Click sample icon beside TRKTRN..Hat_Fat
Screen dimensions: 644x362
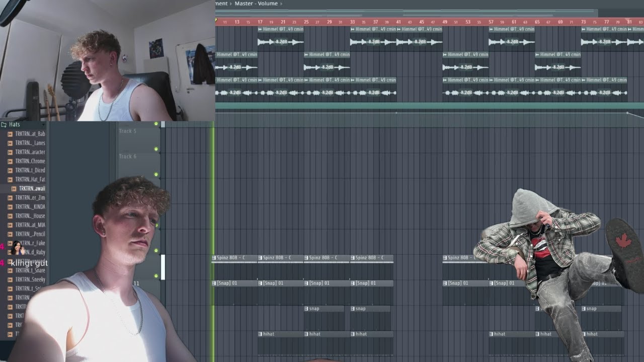coord(10,179)
